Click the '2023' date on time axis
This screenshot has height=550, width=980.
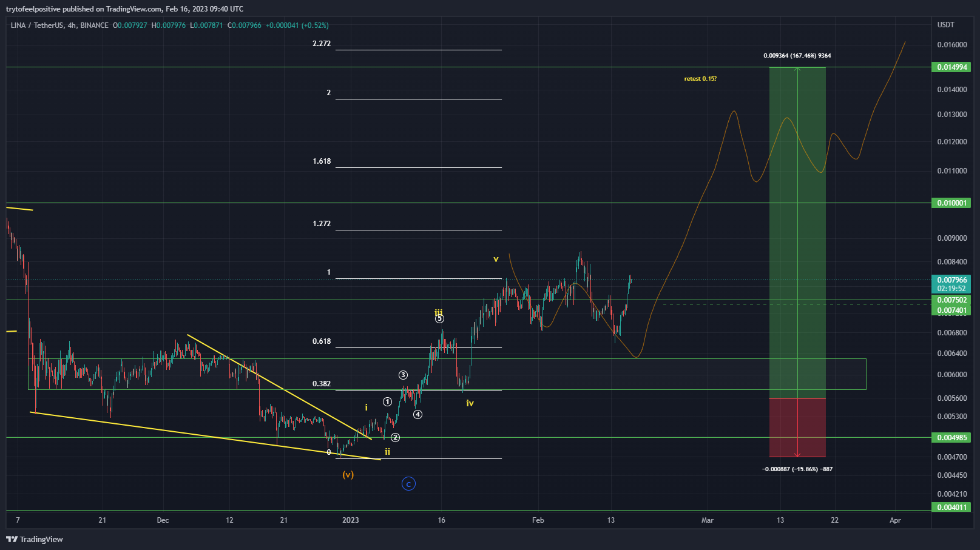pyautogui.click(x=351, y=520)
